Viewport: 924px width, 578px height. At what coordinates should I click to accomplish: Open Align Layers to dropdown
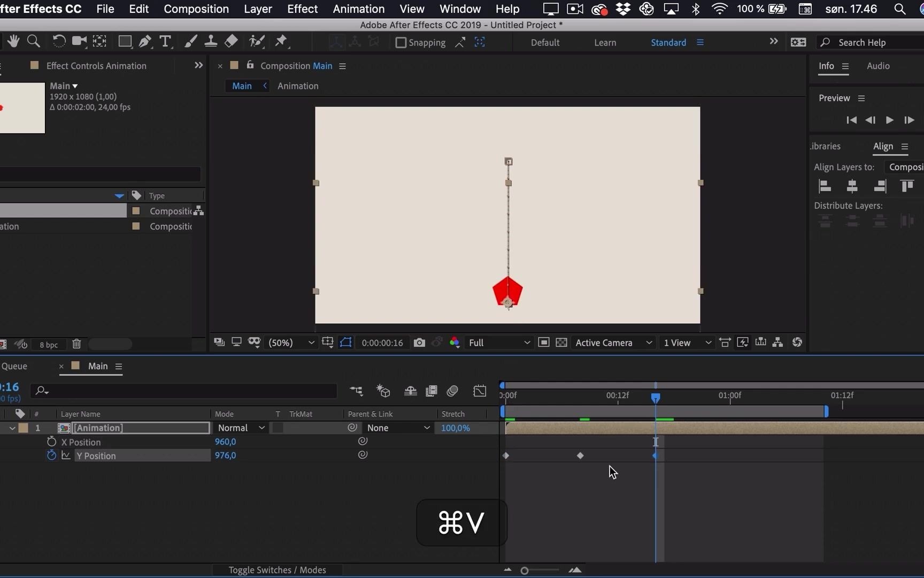click(x=904, y=167)
